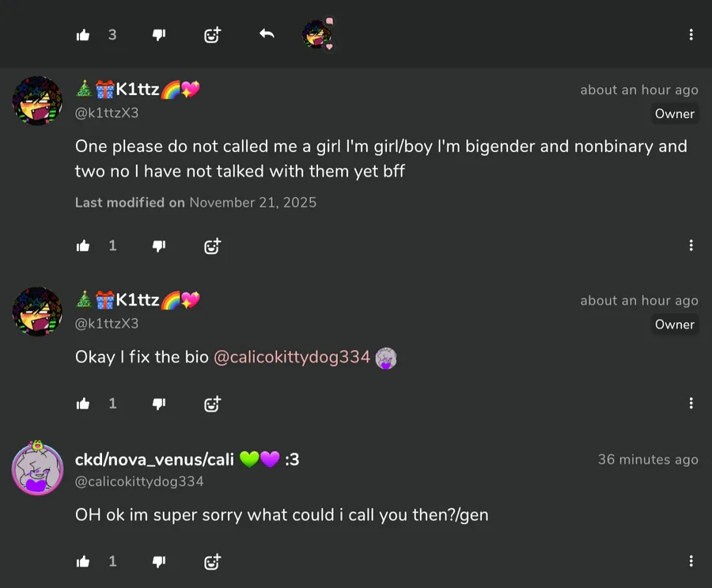Click the replier avatar on the top comment
This screenshot has width=712, height=588.
coord(317,35)
